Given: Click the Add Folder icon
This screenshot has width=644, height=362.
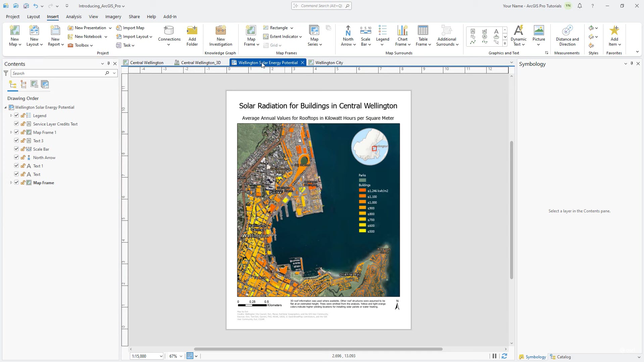Looking at the screenshot, I should [x=192, y=31].
